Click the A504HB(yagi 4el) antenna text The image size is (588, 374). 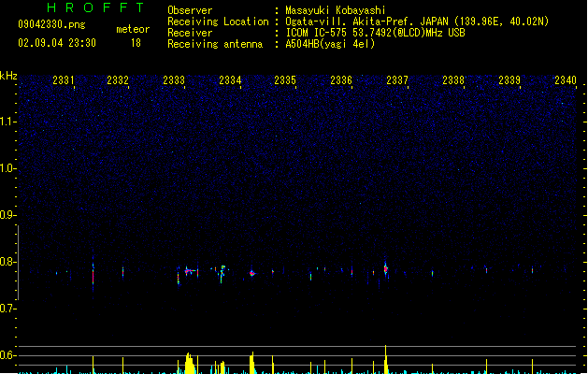(330, 44)
